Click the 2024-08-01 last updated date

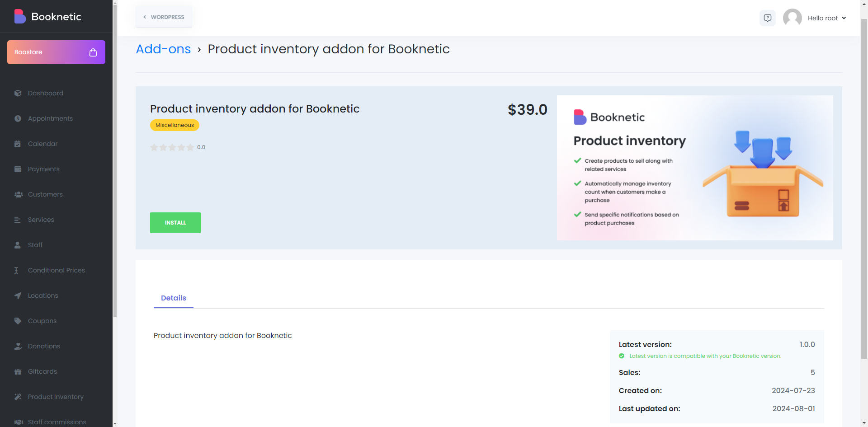[x=794, y=408]
